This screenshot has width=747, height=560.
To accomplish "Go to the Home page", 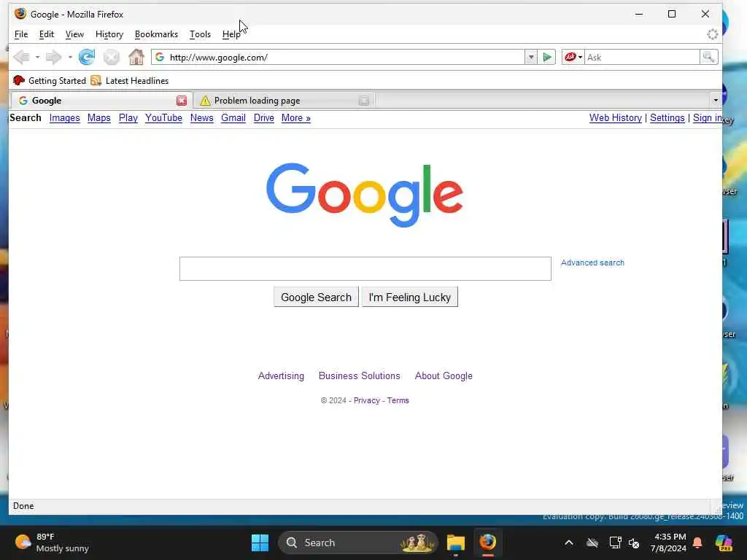I will (x=136, y=57).
